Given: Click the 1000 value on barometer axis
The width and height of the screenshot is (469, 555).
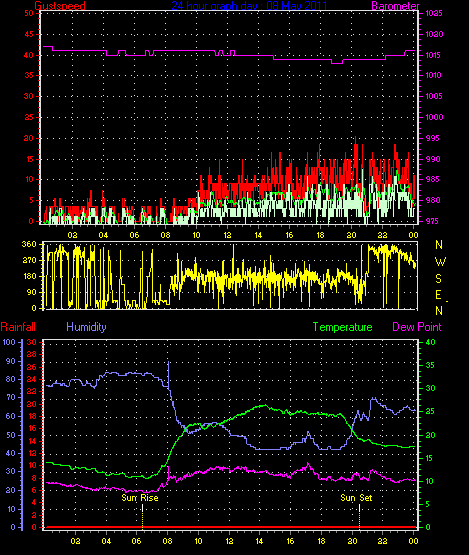Looking at the screenshot, I should [x=434, y=117].
